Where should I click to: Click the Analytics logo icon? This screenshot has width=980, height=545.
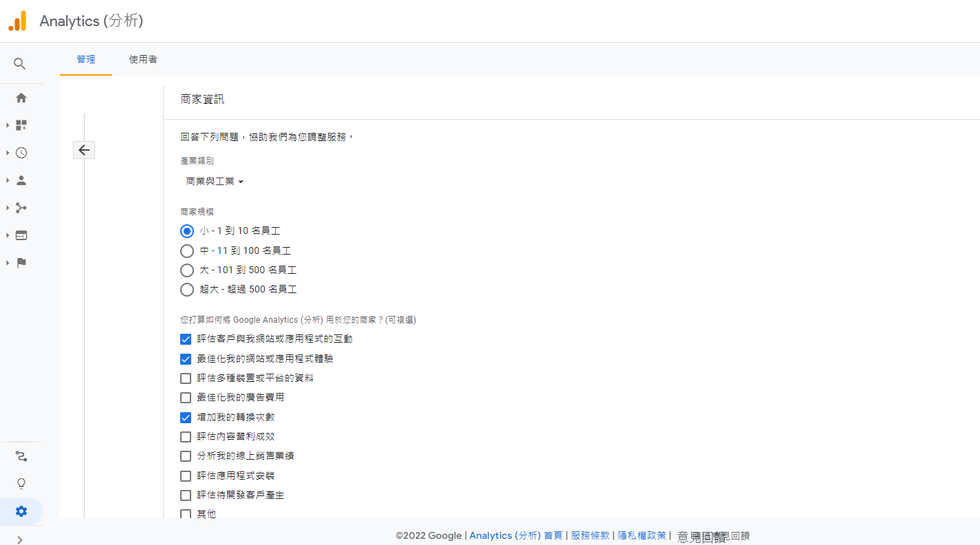(17, 21)
